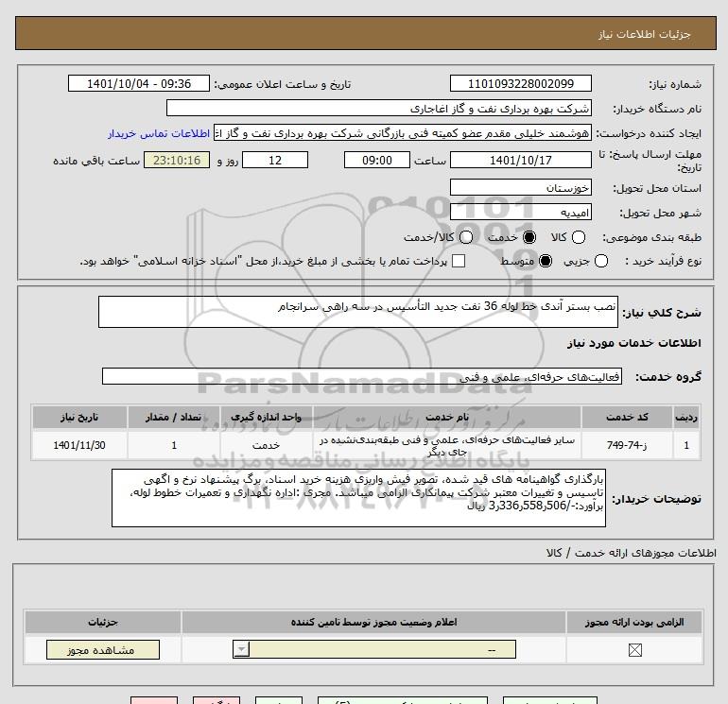Click the service group field فعالیت‌های حرفه‌ای
728x704 pixels.
[x=362, y=376]
